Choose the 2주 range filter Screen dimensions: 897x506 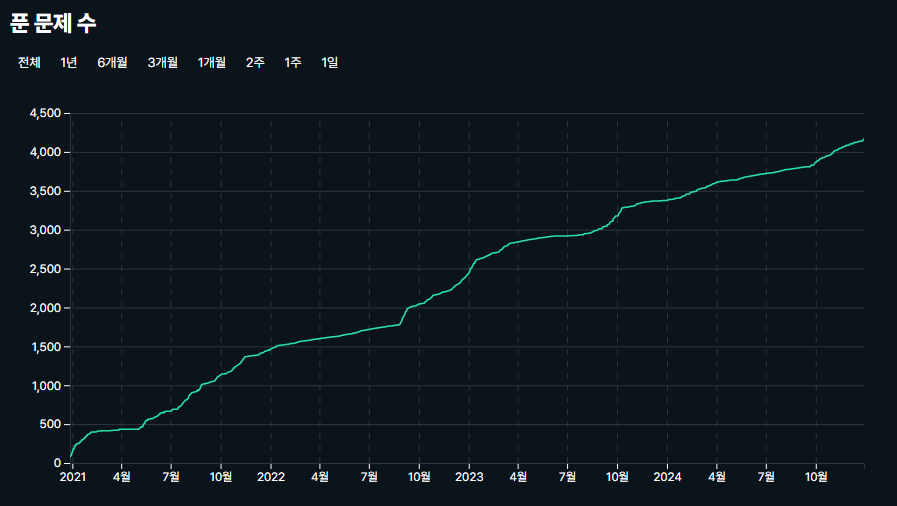[255, 62]
